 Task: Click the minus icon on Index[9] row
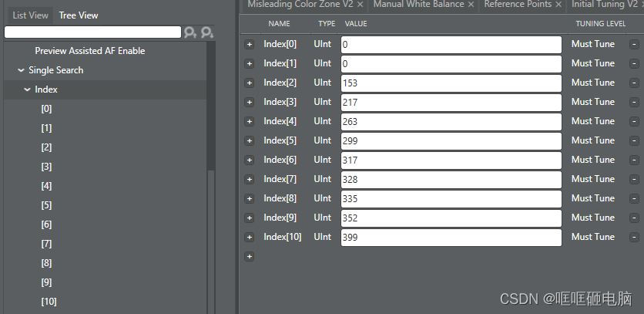tap(634, 218)
